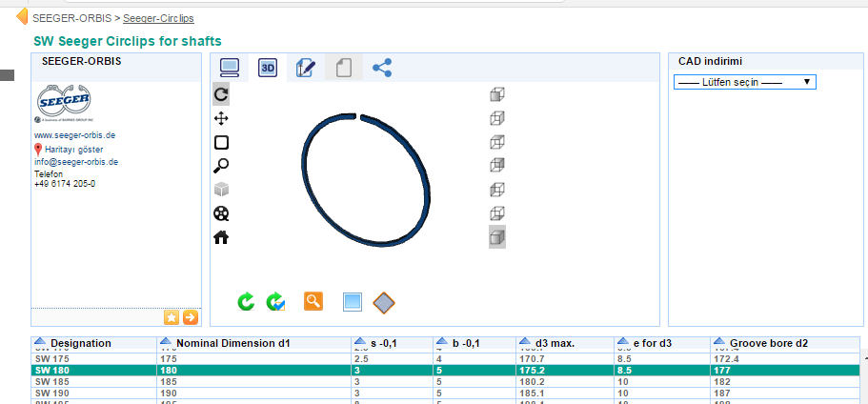Sort by the b -0,1 column arrow
Screen dimensions: 868x404
pyautogui.click(x=442, y=342)
